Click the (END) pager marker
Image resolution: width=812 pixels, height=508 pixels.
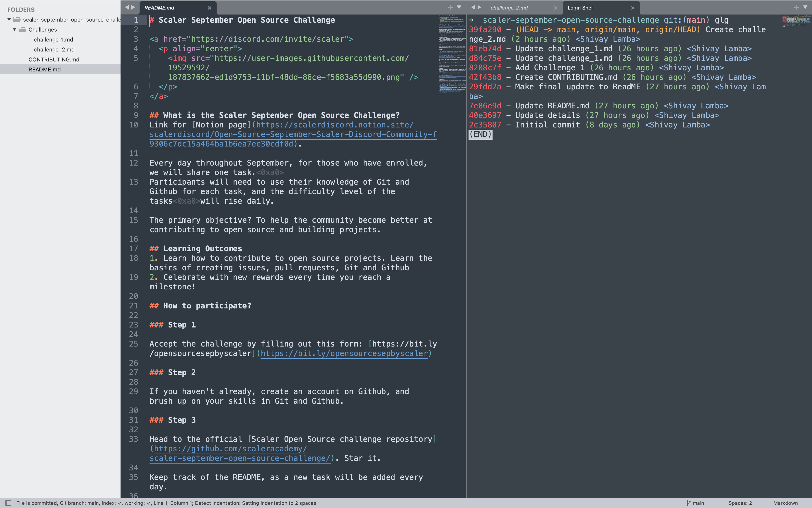[x=481, y=134]
